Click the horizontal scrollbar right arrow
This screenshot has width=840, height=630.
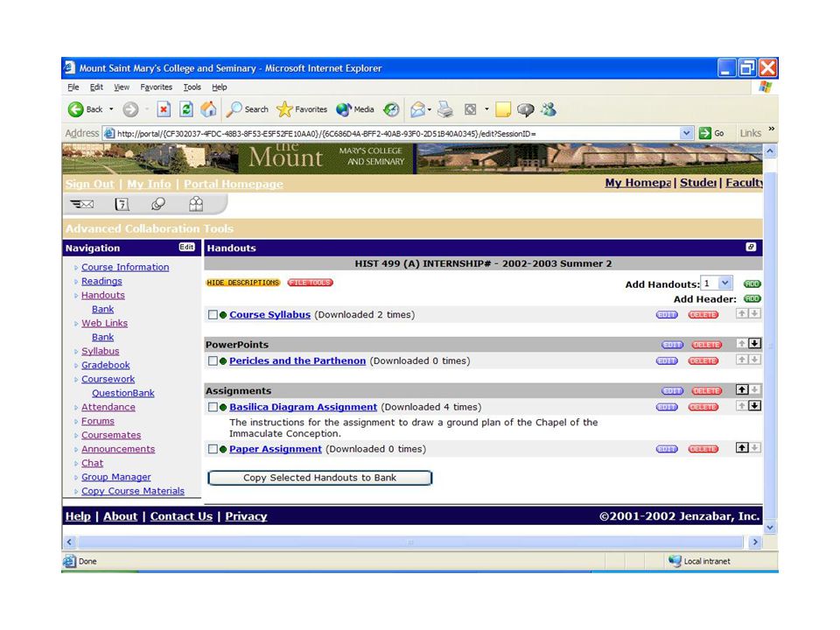755,542
